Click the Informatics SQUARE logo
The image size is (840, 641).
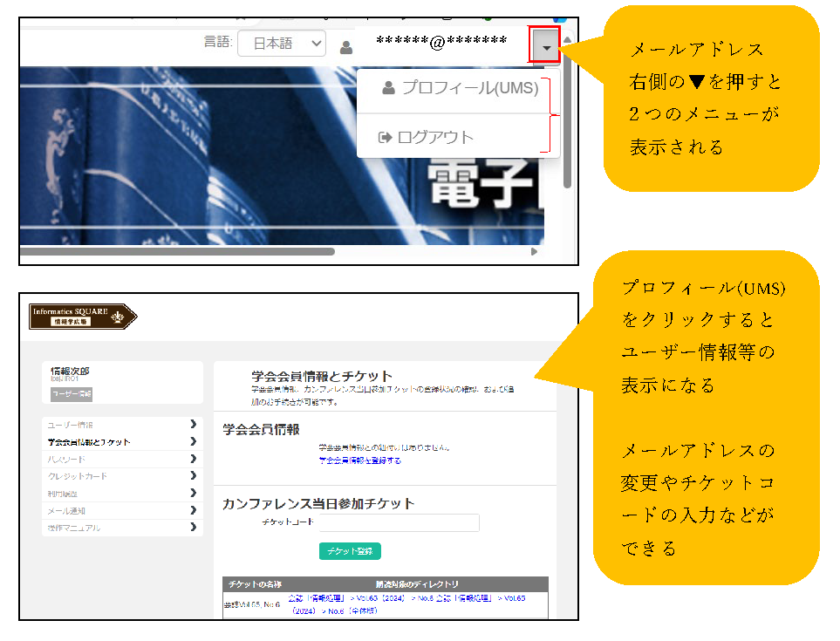83,316
